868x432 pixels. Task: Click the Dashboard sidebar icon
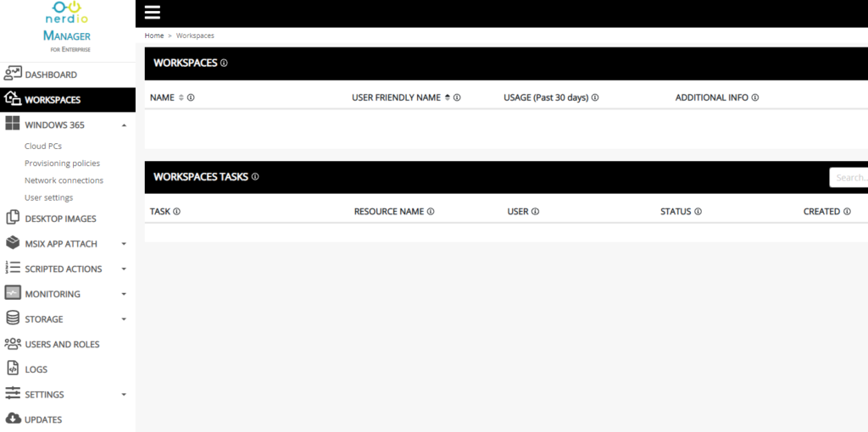pyautogui.click(x=13, y=75)
